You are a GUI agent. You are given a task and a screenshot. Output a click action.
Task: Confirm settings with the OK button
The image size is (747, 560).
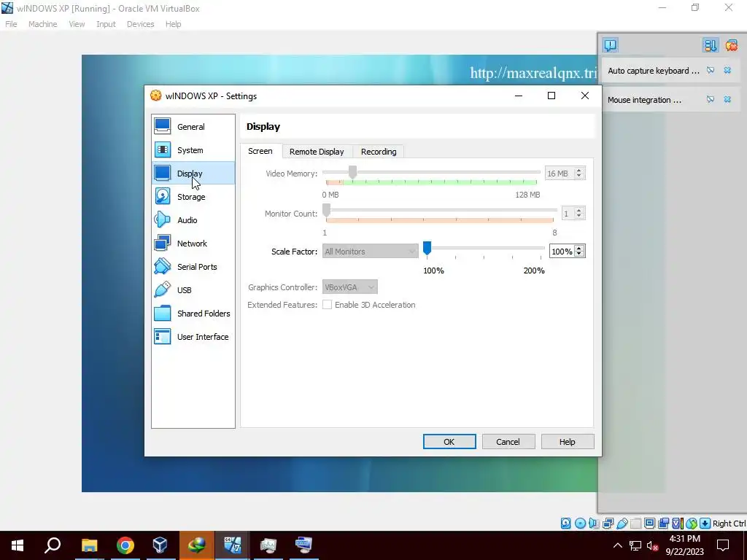(x=449, y=441)
